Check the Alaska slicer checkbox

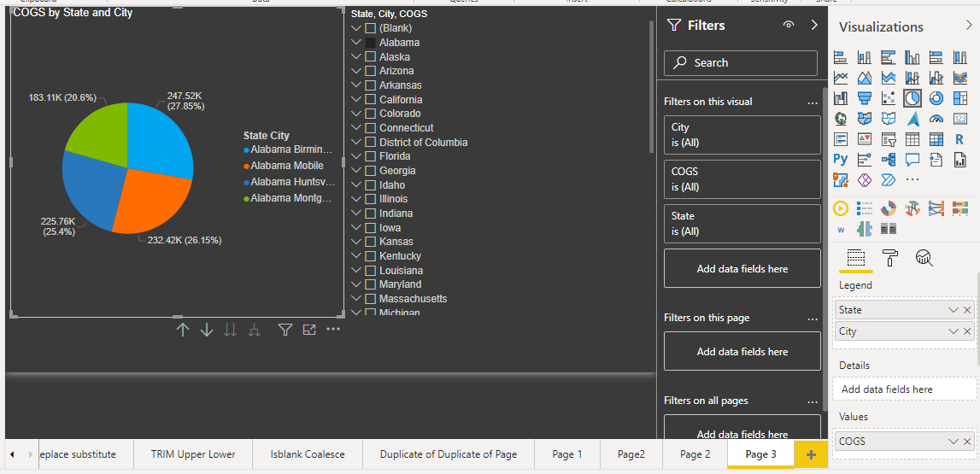click(370, 57)
